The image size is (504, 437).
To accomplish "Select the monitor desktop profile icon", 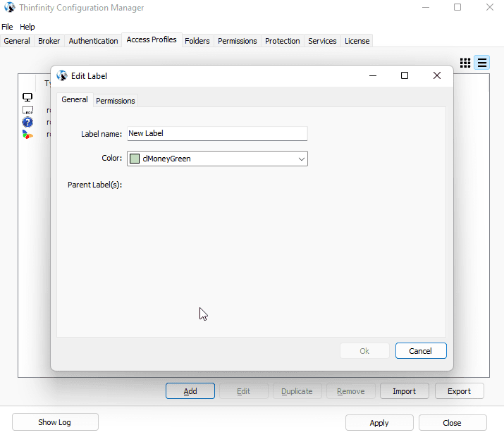I will coord(27,97).
